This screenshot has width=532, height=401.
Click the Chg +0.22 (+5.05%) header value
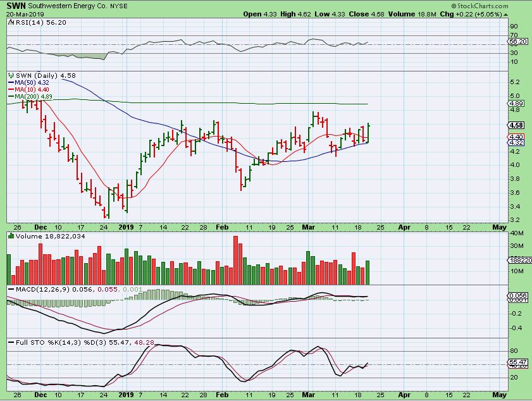point(471,15)
